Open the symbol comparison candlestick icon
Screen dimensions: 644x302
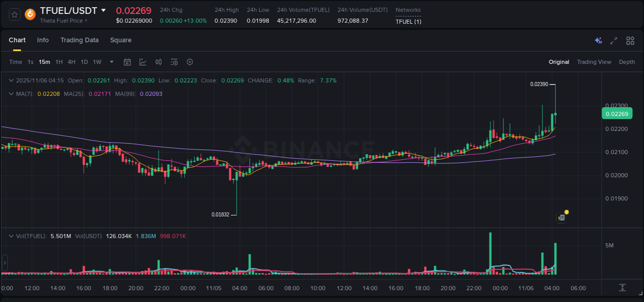tap(158, 62)
